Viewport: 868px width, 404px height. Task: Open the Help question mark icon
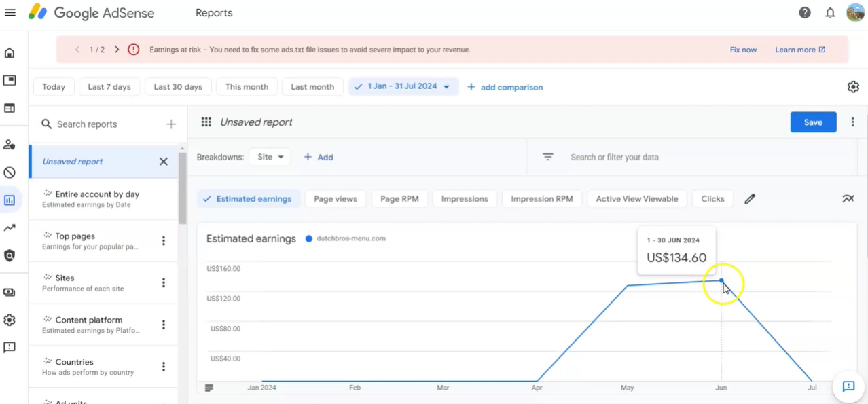[805, 12]
